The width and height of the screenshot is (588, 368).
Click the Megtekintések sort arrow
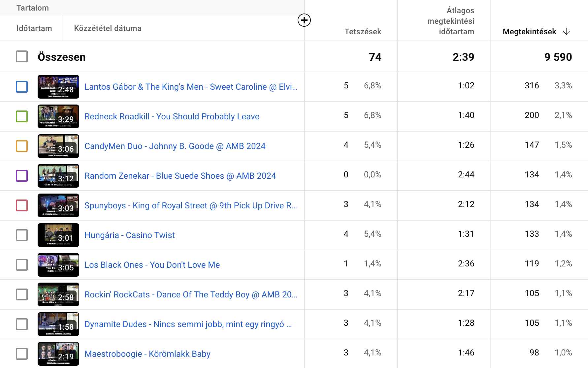coord(567,32)
